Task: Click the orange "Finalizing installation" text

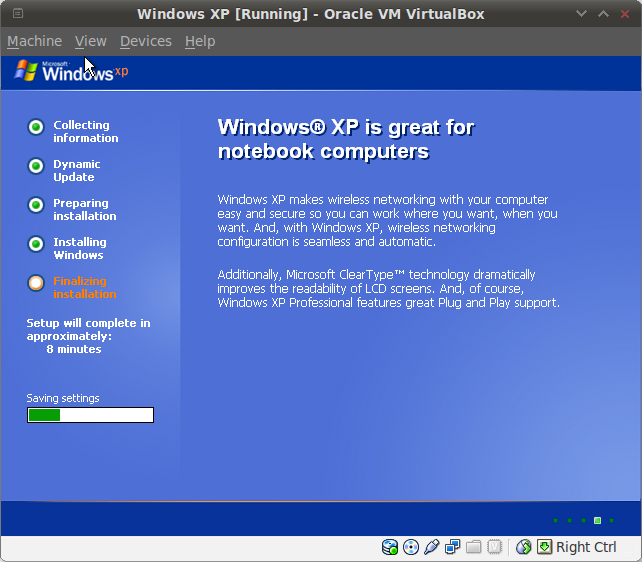Action: [85, 287]
